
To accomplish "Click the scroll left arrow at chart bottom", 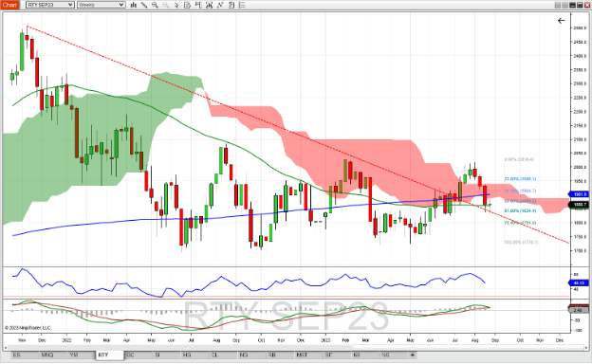I will [x=6, y=347].
